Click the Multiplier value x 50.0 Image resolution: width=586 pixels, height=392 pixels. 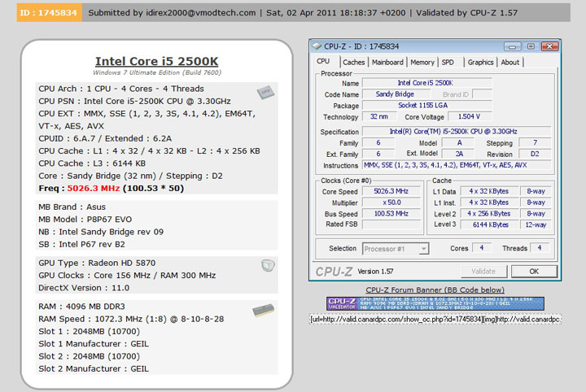(x=391, y=203)
